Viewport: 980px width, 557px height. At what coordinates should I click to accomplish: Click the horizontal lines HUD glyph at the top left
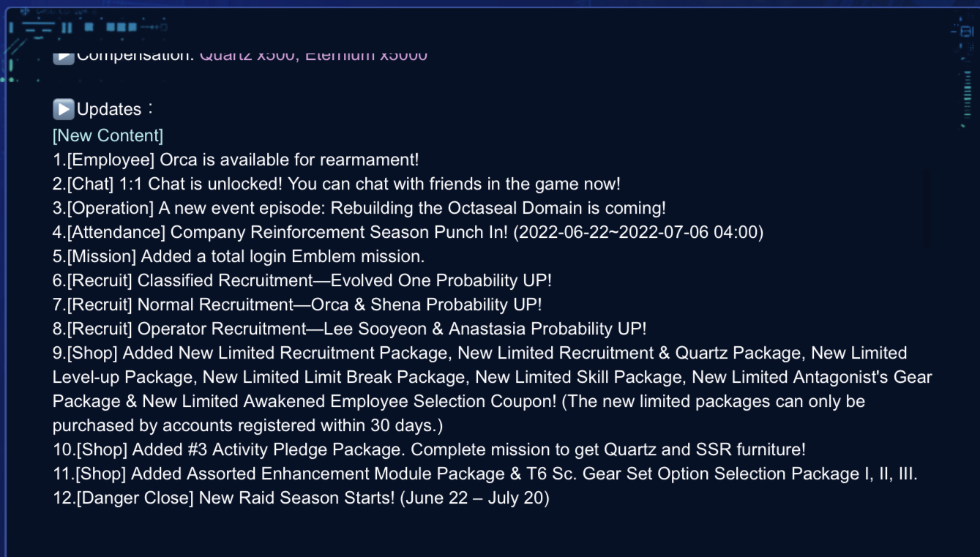pyautogui.click(x=39, y=28)
